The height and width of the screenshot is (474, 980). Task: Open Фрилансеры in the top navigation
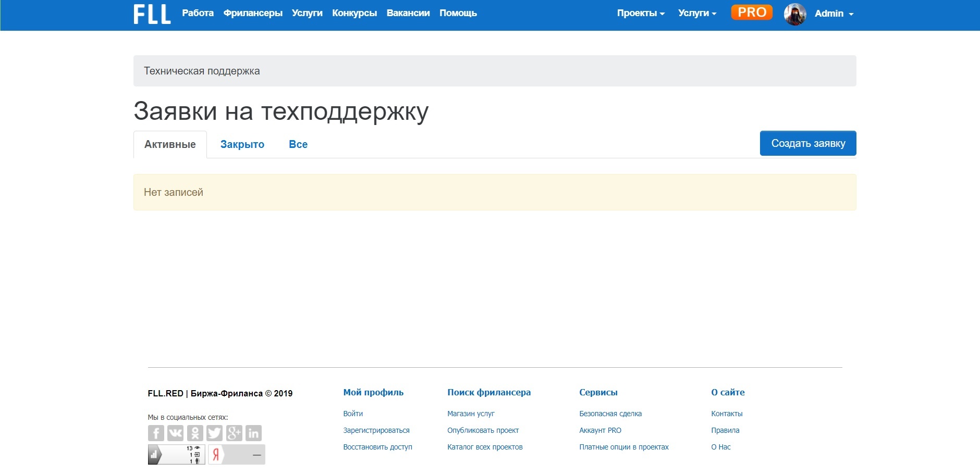(x=253, y=13)
